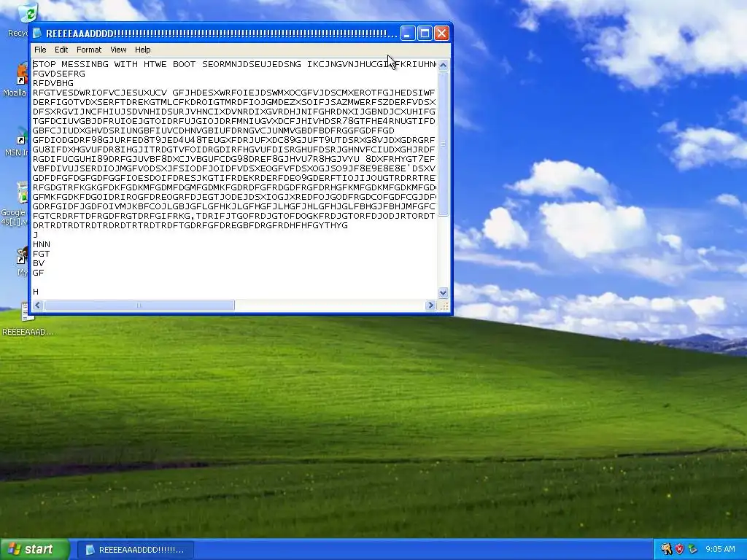This screenshot has height=560, width=747.
Task: Click the tray icon next to the clock
Action: [x=693, y=549]
